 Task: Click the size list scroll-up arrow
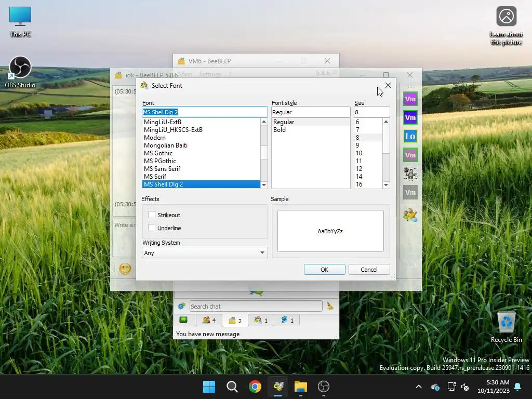(x=386, y=122)
